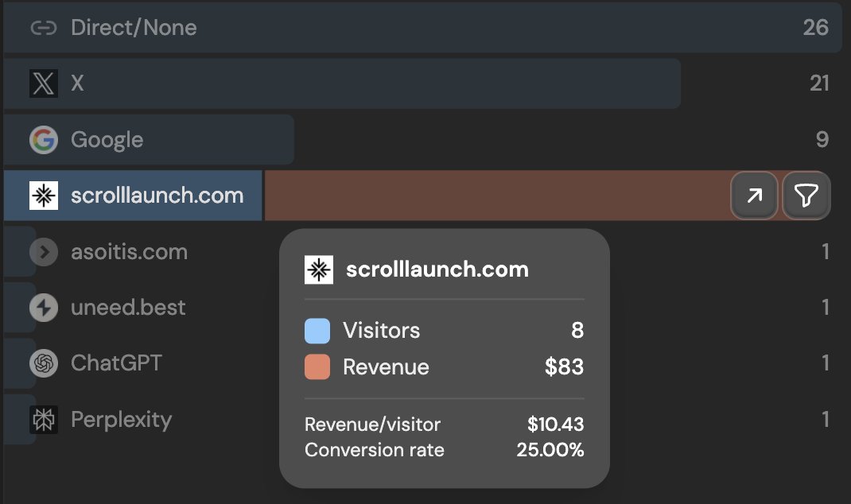Click the ChatGPT logo icon
This screenshot has width=851, height=504.
44,363
